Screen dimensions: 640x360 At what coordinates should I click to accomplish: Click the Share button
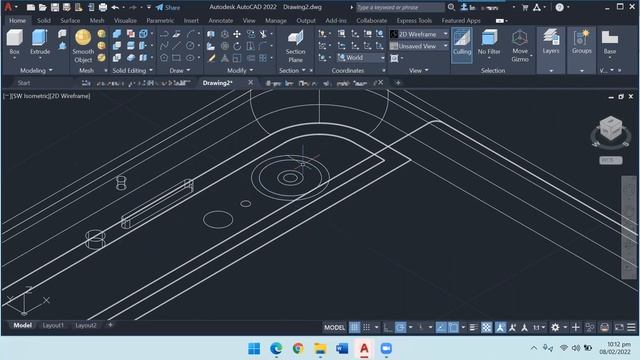(168, 7)
